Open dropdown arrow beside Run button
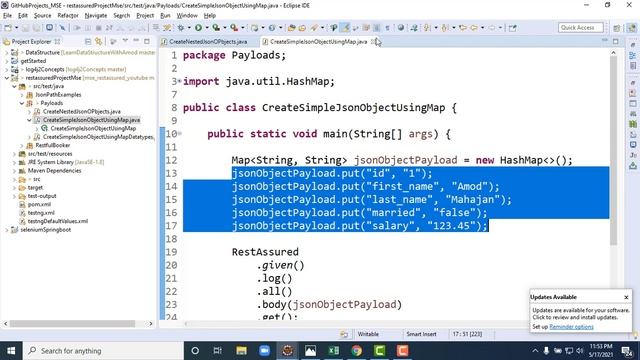Screen dimensions: 640x360 click(x=207, y=28)
